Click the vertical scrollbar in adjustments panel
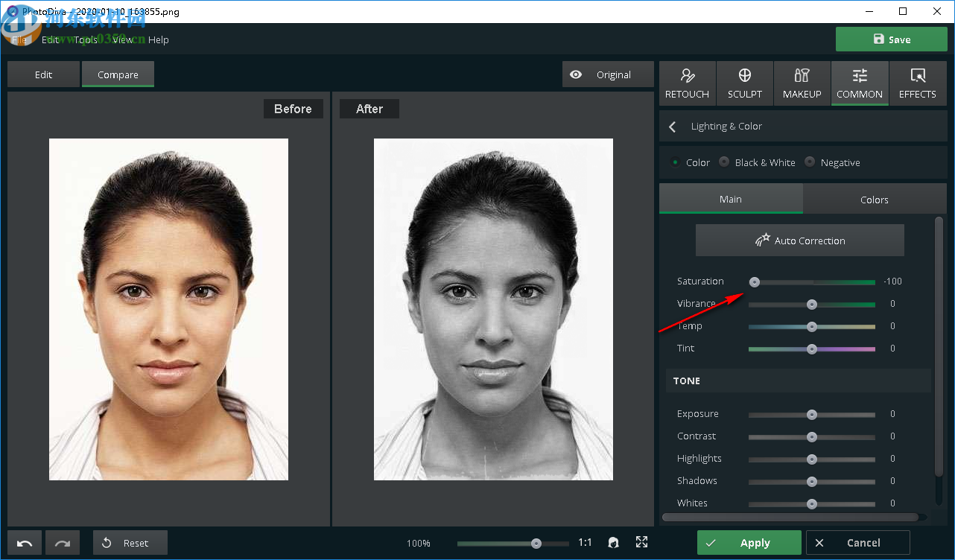955x560 pixels. (938, 343)
